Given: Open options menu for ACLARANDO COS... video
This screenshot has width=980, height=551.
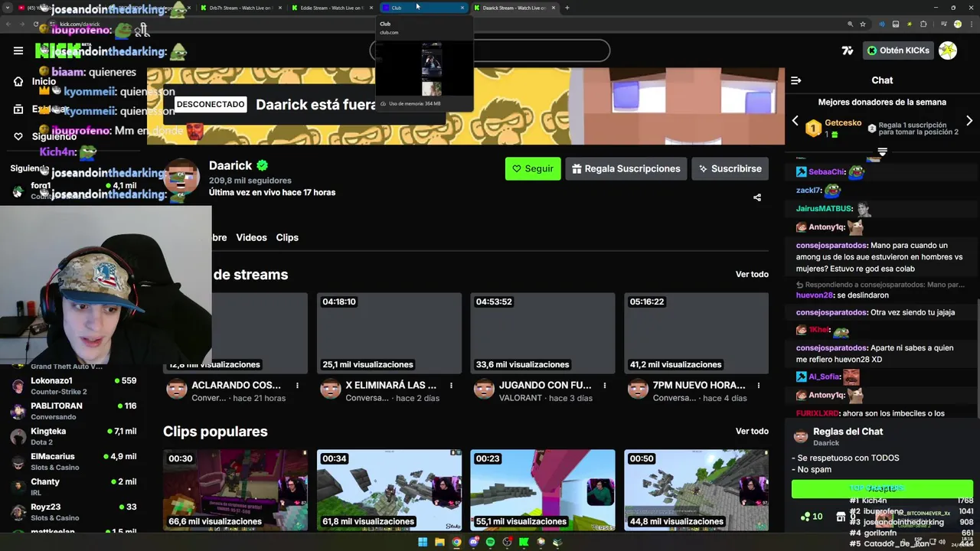Looking at the screenshot, I should pyautogui.click(x=297, y=385).
